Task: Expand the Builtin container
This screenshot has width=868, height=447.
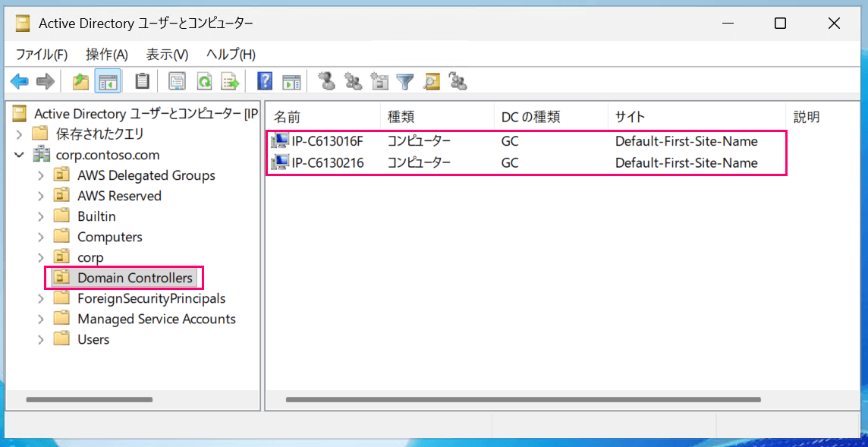Action: (40, 216)
